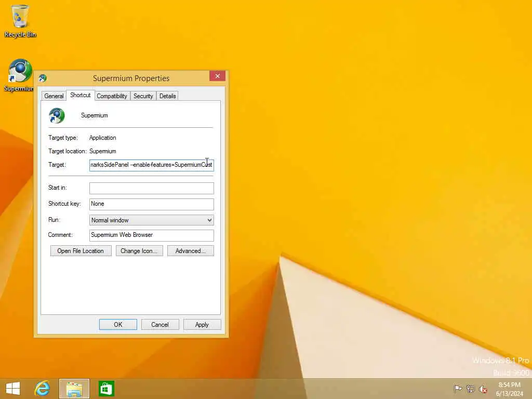Click the Action Center flag tray icon
Viewport: 532px width, 399px height.
pos(458,389)
